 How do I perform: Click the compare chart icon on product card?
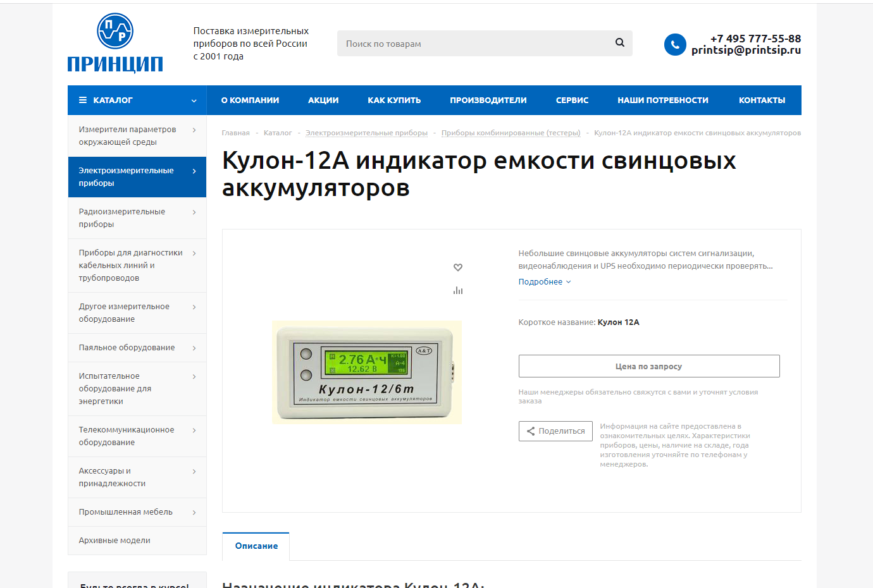457,290
